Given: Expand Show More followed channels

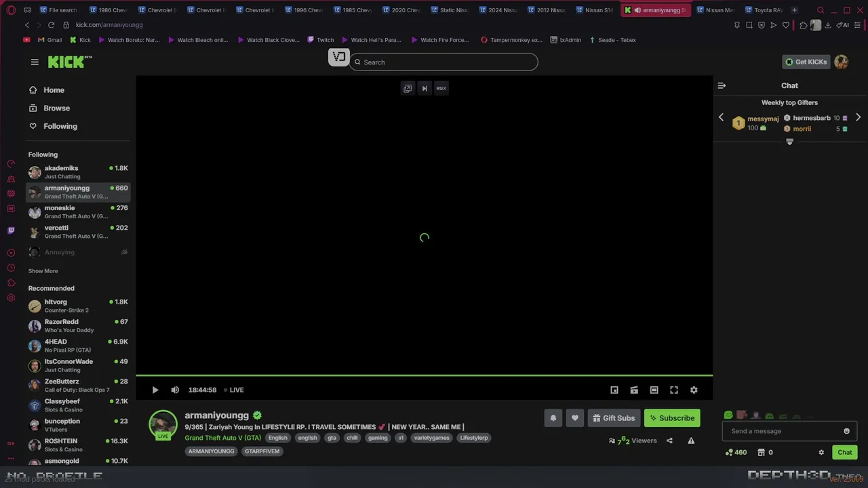Looking at the screenshot, I should coord(43,271).
